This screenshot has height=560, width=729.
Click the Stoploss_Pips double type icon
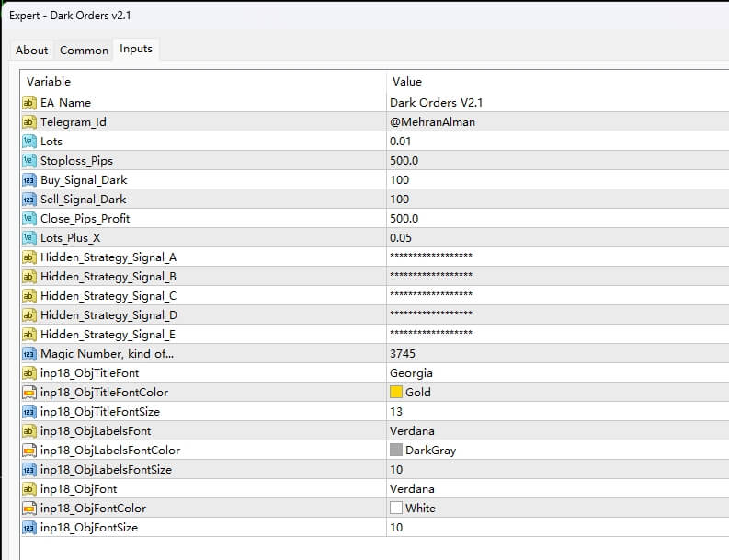(28, 161)
